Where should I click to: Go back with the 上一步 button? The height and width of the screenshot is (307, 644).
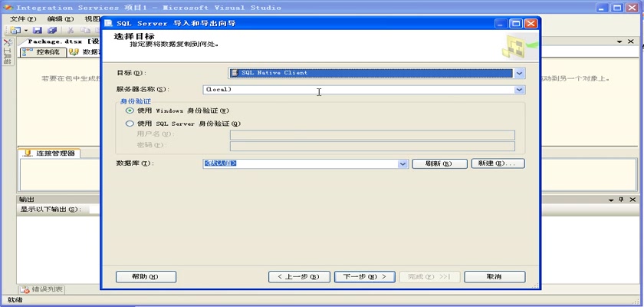[x=299, y=277]
